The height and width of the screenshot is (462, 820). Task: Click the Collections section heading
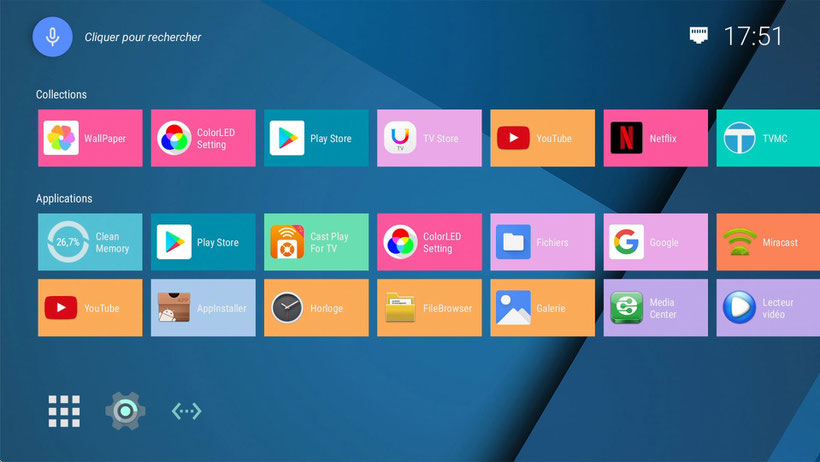[x=61, y=95]
